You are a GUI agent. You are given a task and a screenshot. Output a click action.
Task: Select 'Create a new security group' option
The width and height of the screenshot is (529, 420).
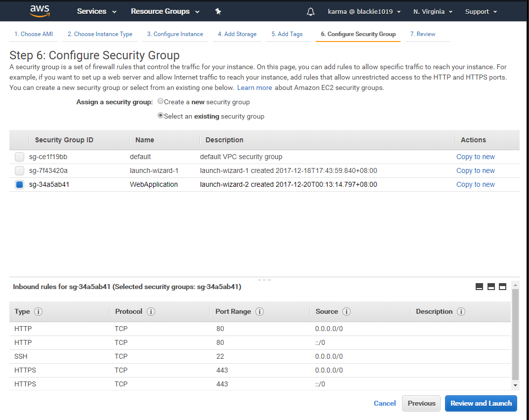[x=161, y=101]
